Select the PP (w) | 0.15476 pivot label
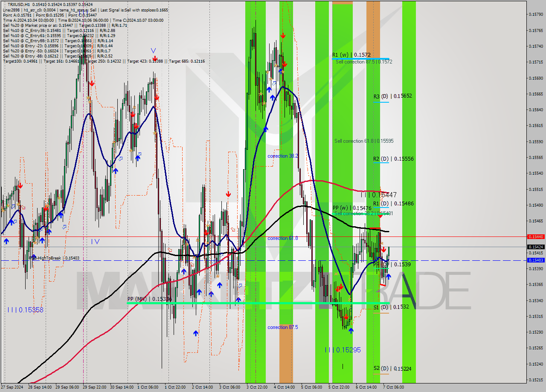 [x=353, y=208]
